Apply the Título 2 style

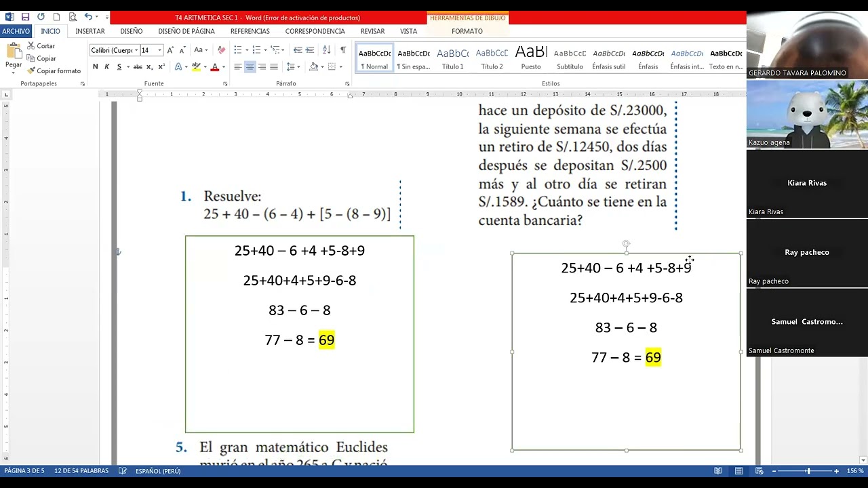pyautogui.click(x=492, y=59)
